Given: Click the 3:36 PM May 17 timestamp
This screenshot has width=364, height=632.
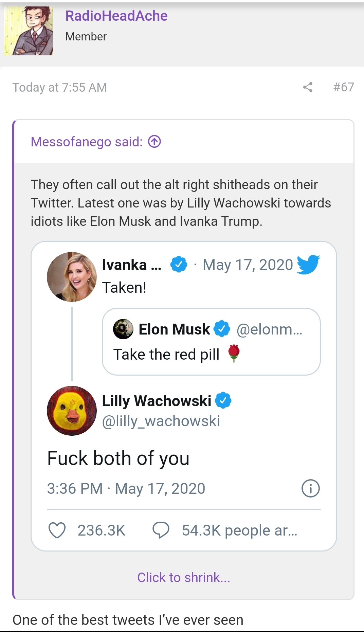Looking at the screenshot, I should [x=126, y=489].
